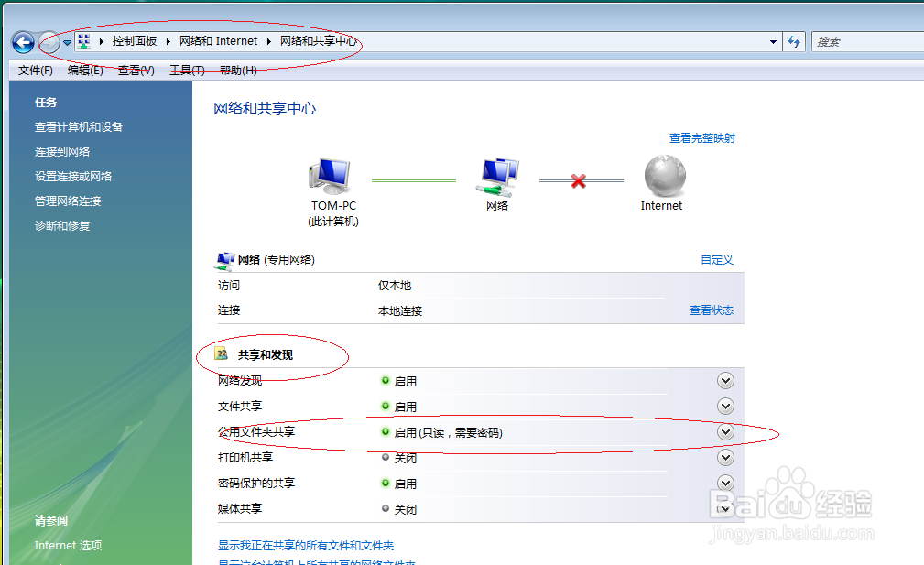Click gray status light for 媒体共享
924x565 pixels.
386,508
